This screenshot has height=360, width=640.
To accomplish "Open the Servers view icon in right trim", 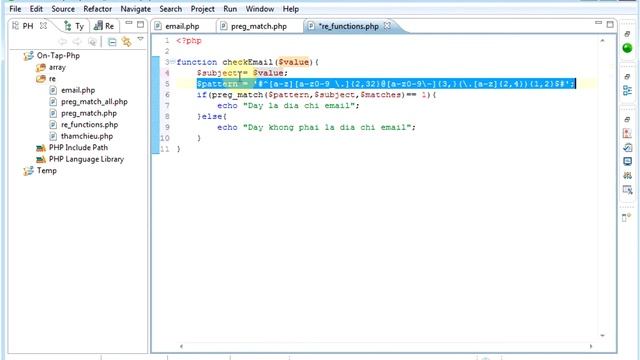I will click(627, 176).
